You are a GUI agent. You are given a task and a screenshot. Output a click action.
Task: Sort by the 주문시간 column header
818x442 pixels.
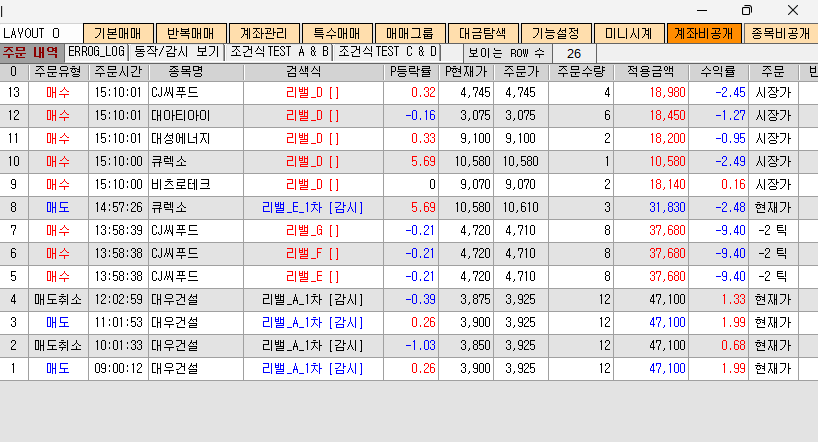point(118,72)
